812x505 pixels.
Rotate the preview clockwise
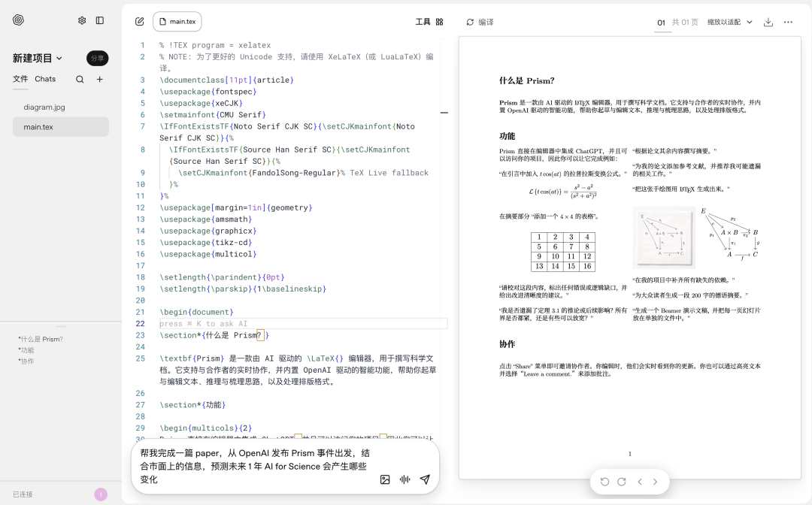pos(622,482)
